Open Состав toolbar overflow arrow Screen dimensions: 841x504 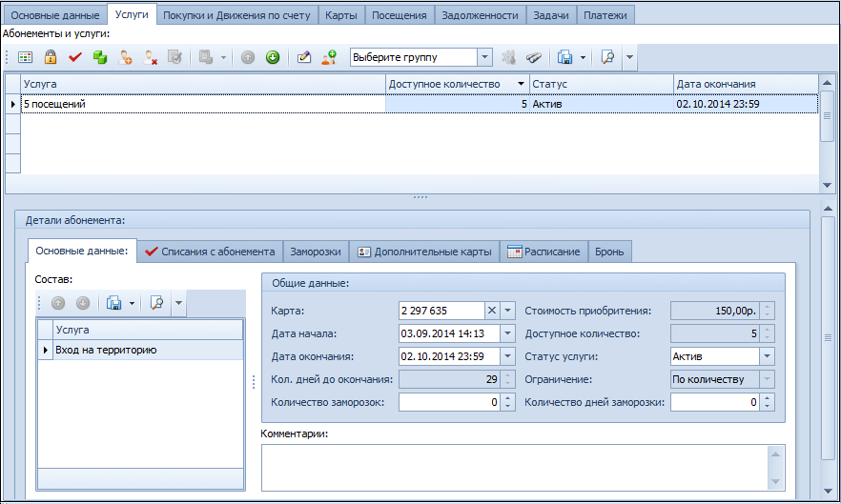[x=178, y=304]
